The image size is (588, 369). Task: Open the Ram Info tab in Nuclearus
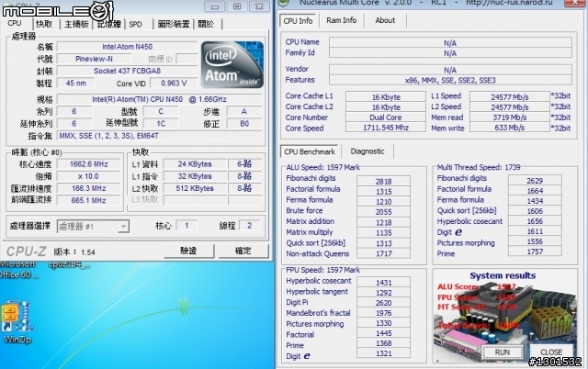tap(341, 20)
